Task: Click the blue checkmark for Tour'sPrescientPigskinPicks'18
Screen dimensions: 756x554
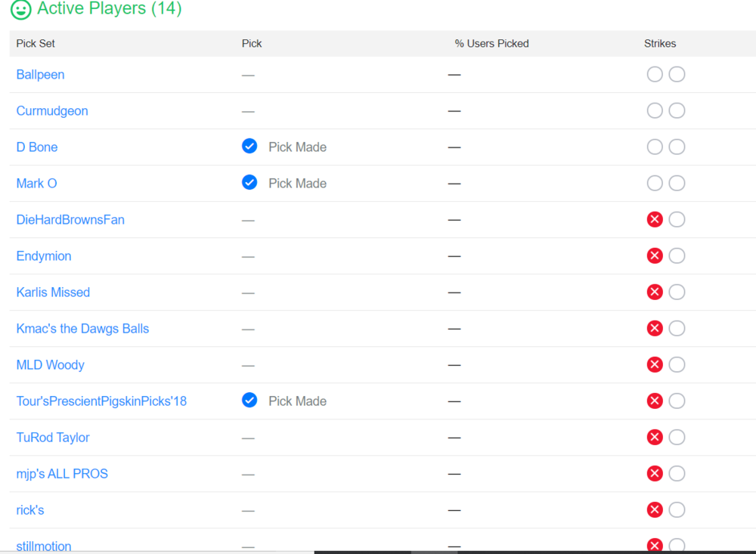Action: click(249, 400)
